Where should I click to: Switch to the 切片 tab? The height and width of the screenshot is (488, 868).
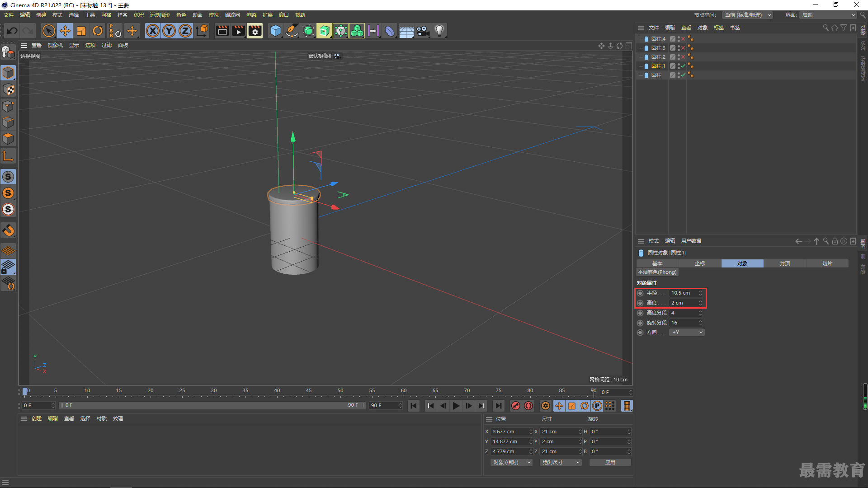[x=827, y=263]
